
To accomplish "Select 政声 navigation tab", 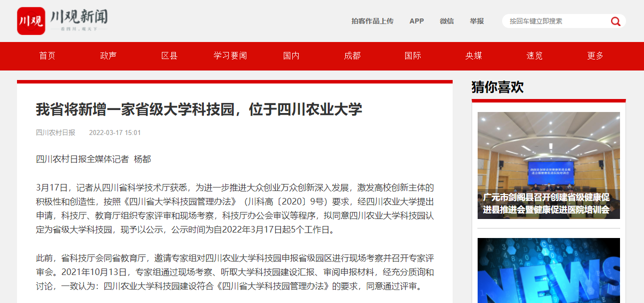I will pos(108,56).
